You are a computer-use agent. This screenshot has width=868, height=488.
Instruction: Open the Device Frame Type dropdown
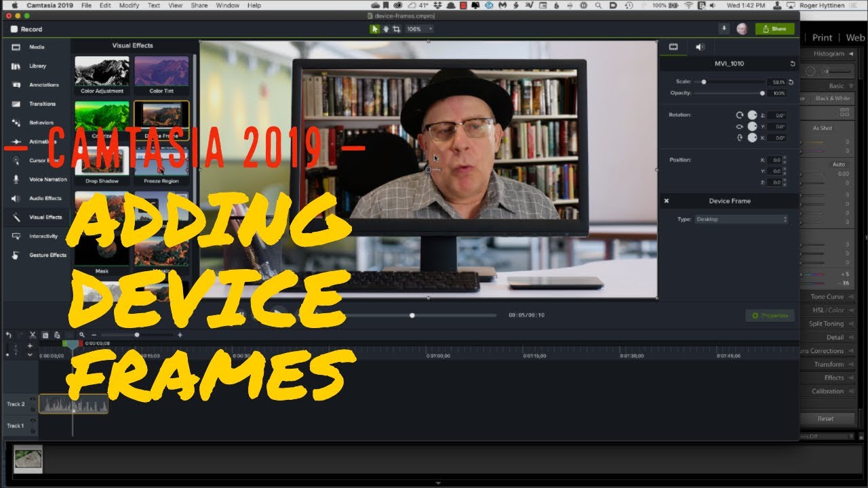tap(741, 220)
